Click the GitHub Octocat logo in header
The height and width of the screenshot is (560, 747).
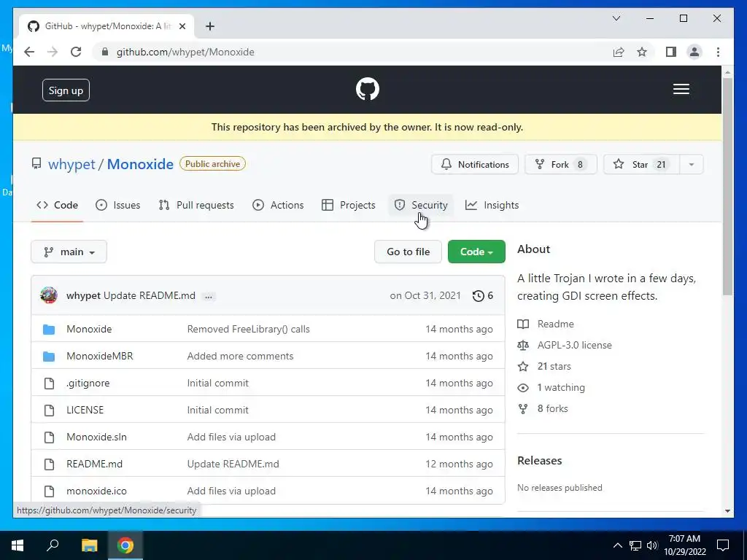point(368,89)
